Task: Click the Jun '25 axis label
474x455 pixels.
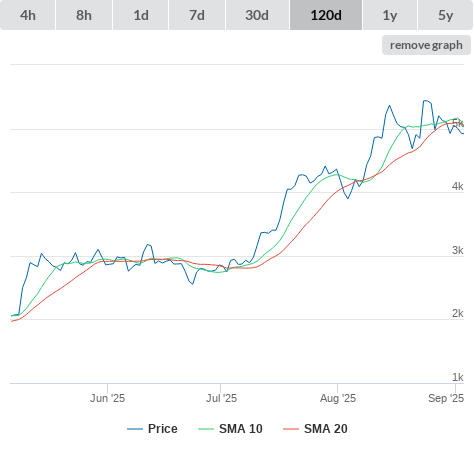Action: (107, 398)
